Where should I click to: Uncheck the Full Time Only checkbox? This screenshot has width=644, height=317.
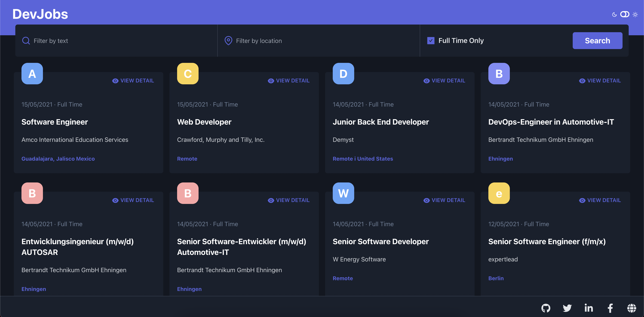coord(431,40)
